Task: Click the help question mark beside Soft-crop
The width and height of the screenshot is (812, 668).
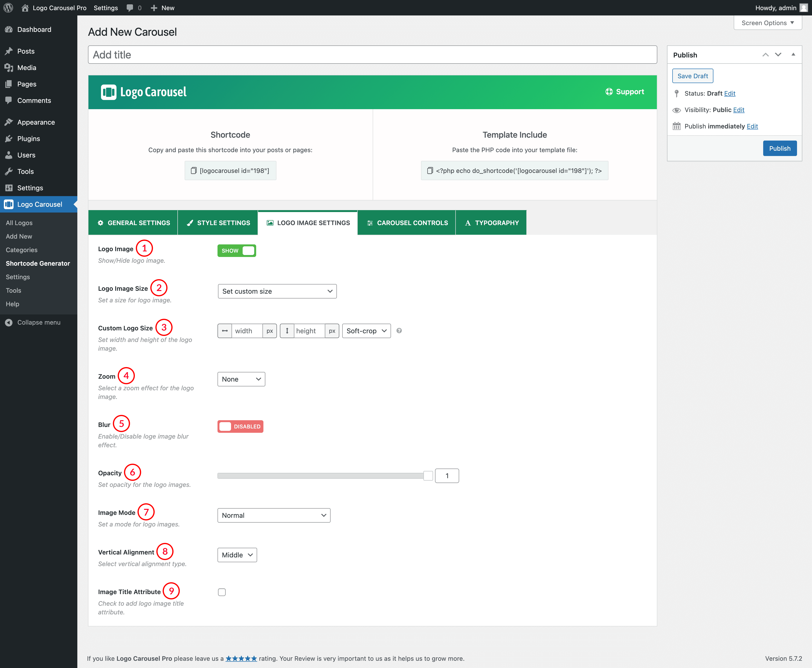Action: click(399, 331)
